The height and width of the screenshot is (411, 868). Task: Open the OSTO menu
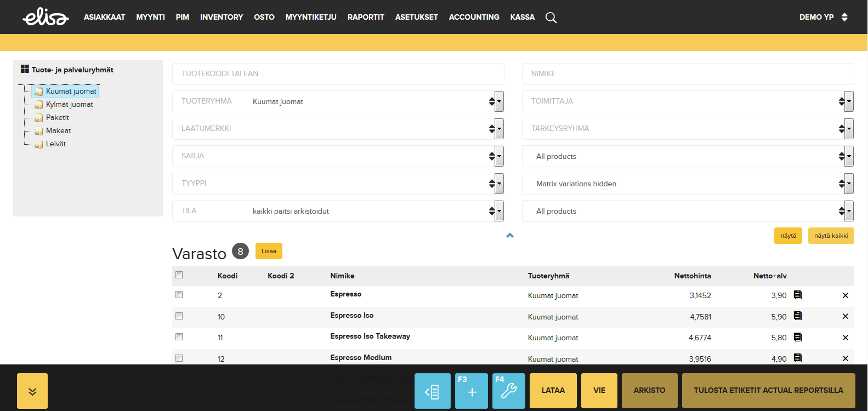[x=264, y=17]
